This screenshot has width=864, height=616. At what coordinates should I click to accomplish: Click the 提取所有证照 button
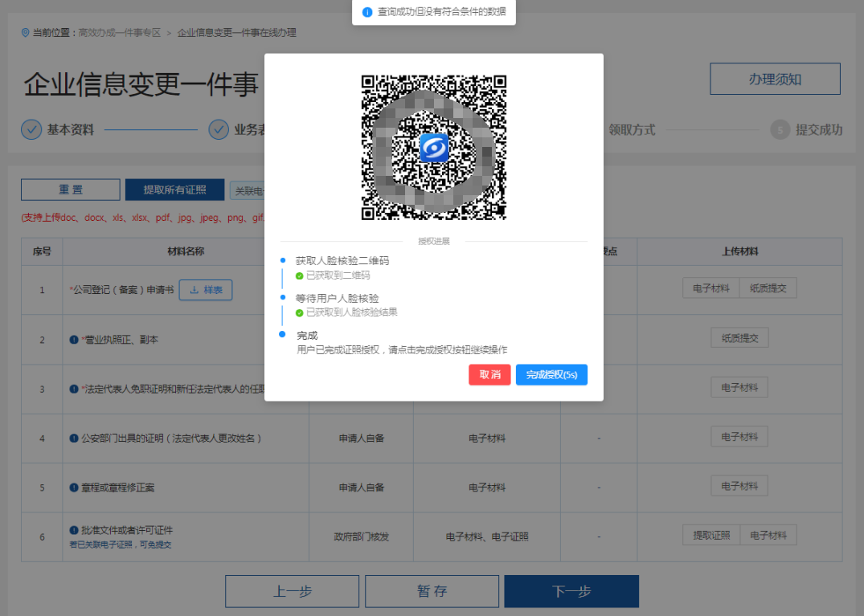(x=174, y=190)
